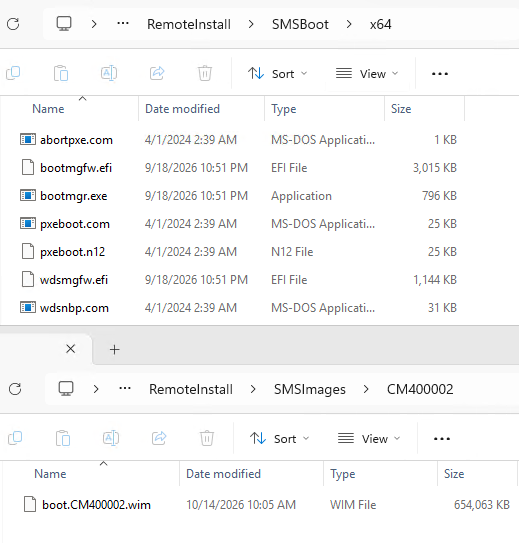The height and width of the screenshot is (543, 519).
Task: Click abortpxe.com application icon
Action: [x=27, y=139]
